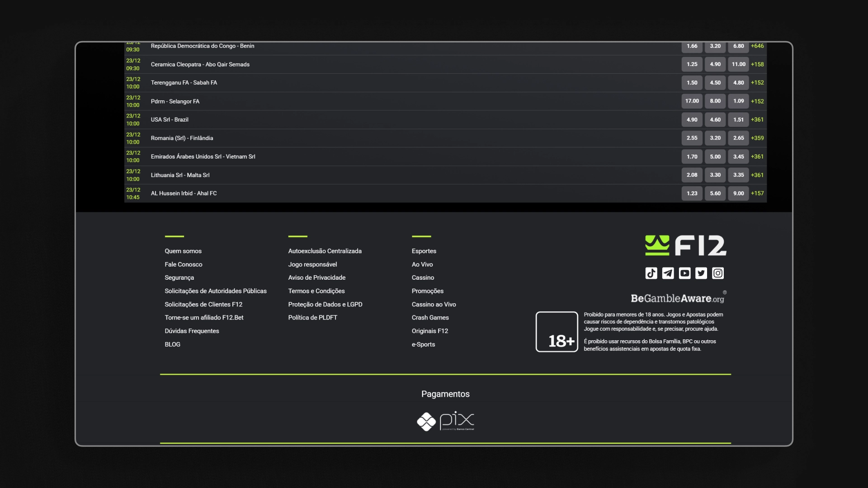This screenshot has width=868, height=488.
Task: Open the Lithuania Srl - Malta Srl match
Action: (180, 175)
